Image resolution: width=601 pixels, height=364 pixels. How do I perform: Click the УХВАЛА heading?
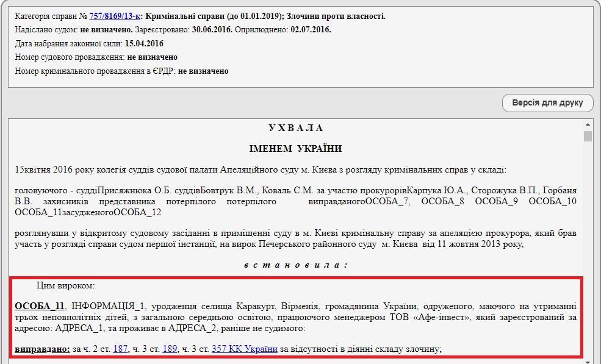295,128
